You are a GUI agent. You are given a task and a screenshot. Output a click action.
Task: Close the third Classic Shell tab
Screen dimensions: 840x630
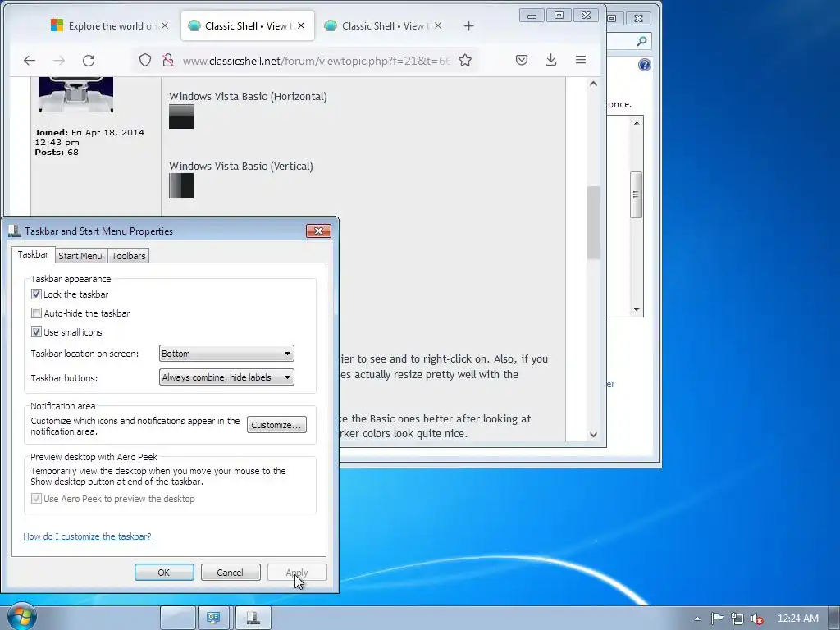438,25
